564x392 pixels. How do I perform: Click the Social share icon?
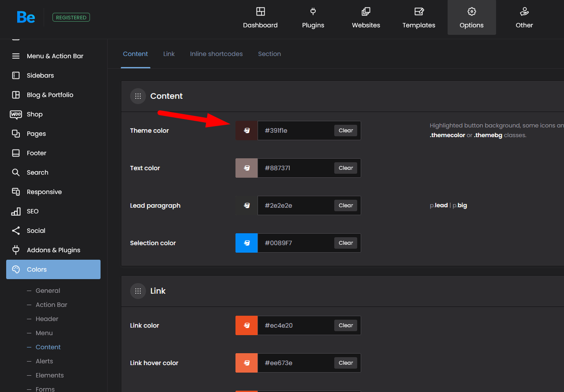click(16, 231)
